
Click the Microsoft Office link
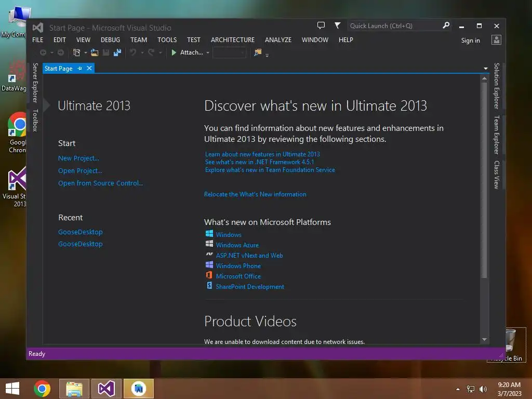(238, 276)
